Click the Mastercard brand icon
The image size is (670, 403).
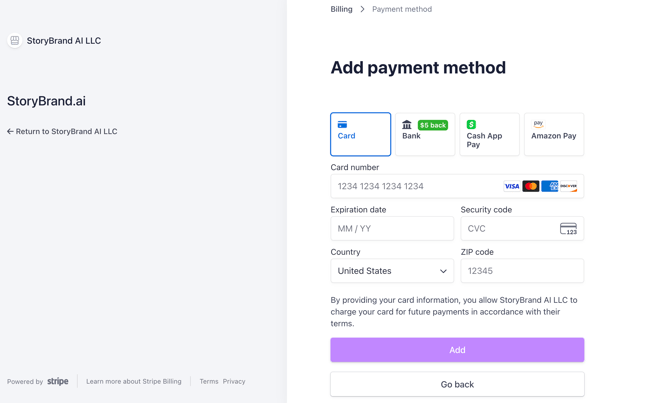coord(531,186)
